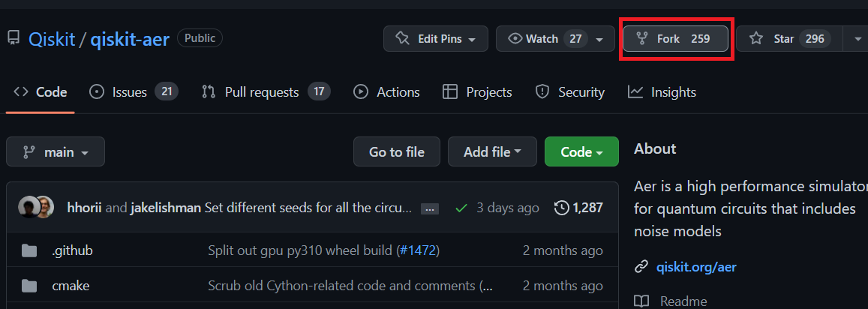The height and width of the screenshot is (309, 868).
Task: Toggle Watch notifications for the repository
Action: [x=555, y=39]
